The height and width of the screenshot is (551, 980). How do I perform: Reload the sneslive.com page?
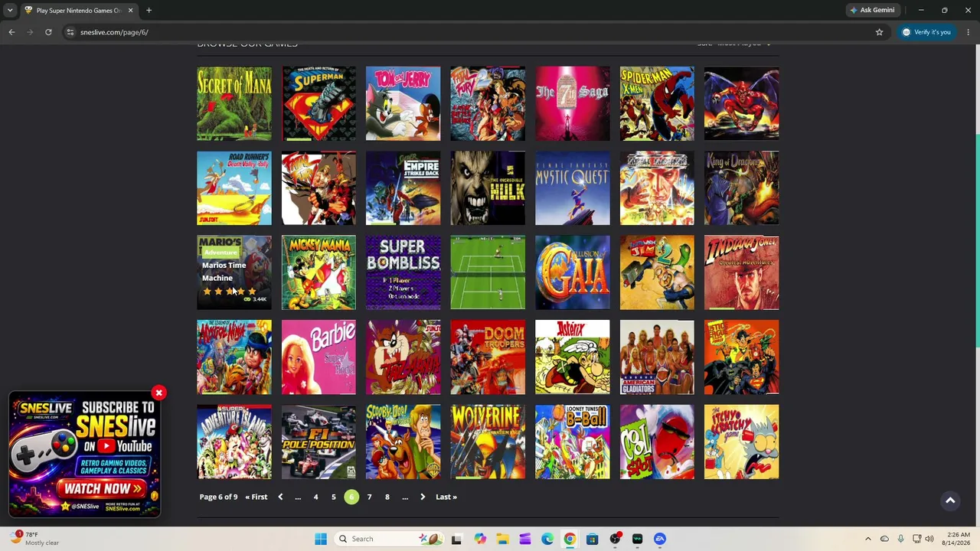(48, 32)
